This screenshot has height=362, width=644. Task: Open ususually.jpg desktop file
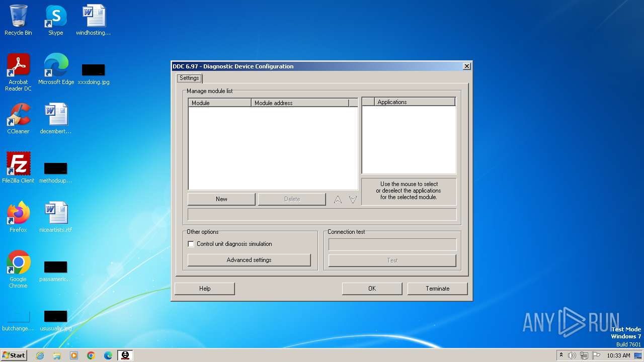pyautogui.click(x=55, y=320)
